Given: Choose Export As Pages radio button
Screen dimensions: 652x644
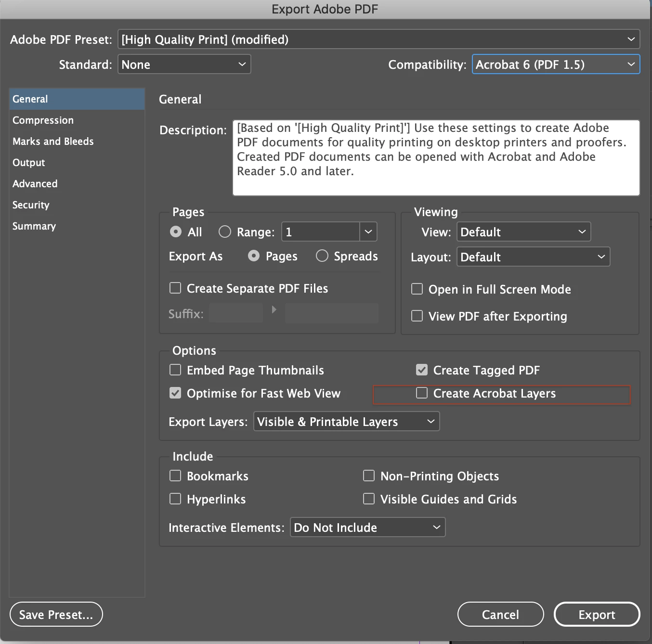Looking at the screenshot, I should [254, 256].
